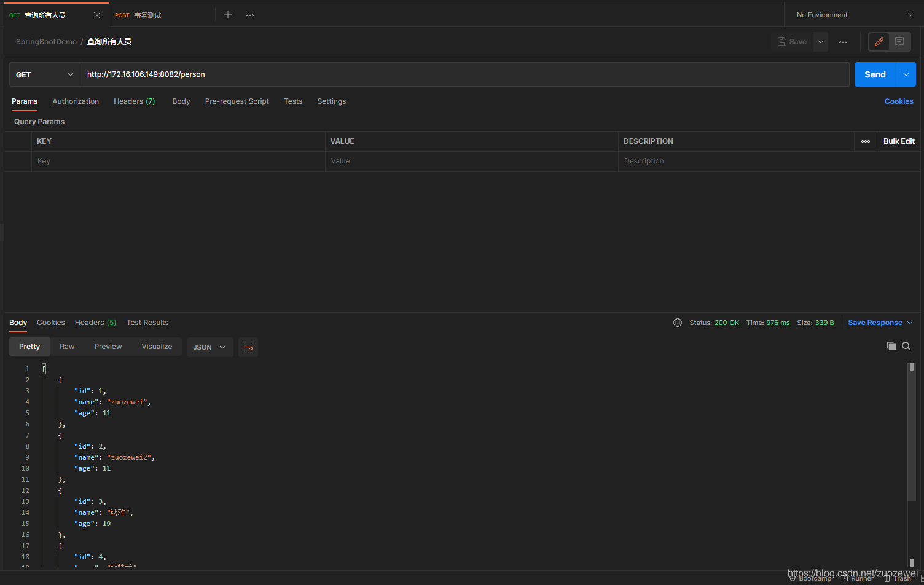Image resolution: width=924 pixels, height=585 pixels.
Task: Send the request
Action: [x=875, y=74]
